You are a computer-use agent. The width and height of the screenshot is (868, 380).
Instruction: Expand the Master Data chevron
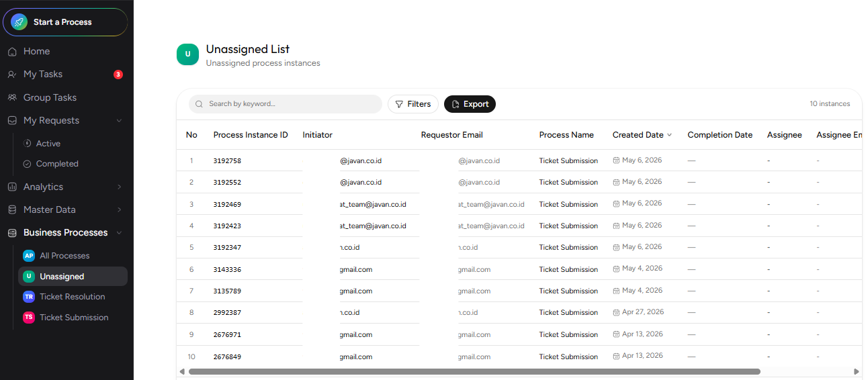pyautogui.click(x=119, y=209)
